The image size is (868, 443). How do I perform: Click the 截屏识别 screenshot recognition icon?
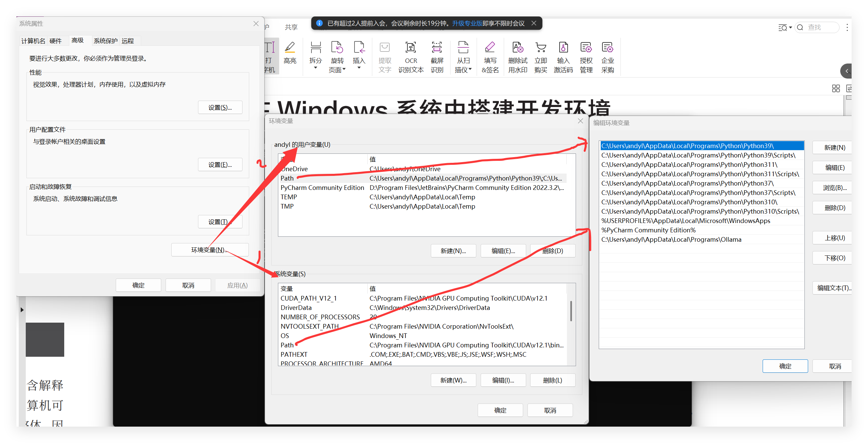[x=437, y=56]
